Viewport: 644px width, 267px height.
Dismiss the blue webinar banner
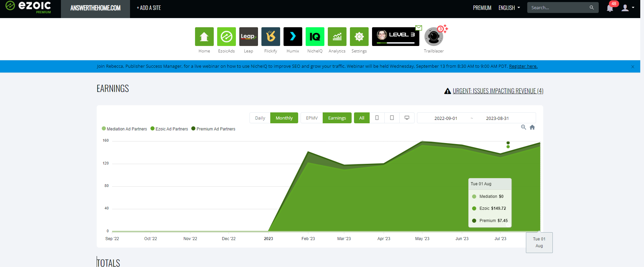pyautogui.click(x=633, y=67)
